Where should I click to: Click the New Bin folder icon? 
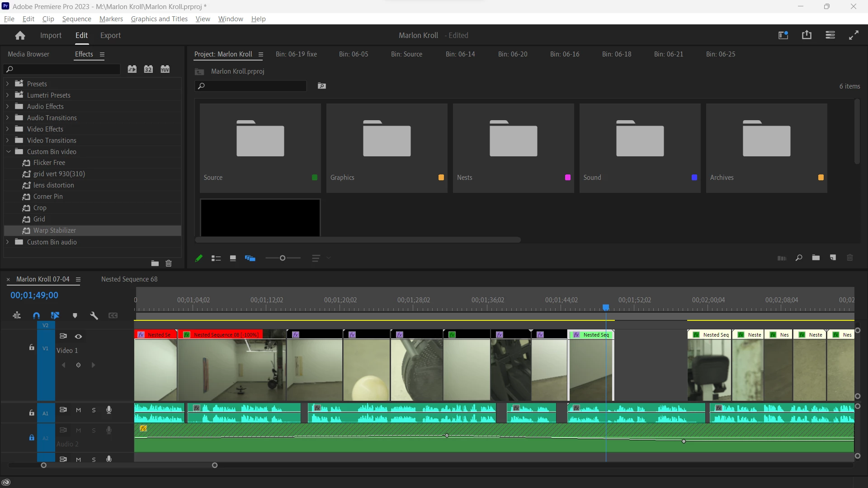[816, 258]
